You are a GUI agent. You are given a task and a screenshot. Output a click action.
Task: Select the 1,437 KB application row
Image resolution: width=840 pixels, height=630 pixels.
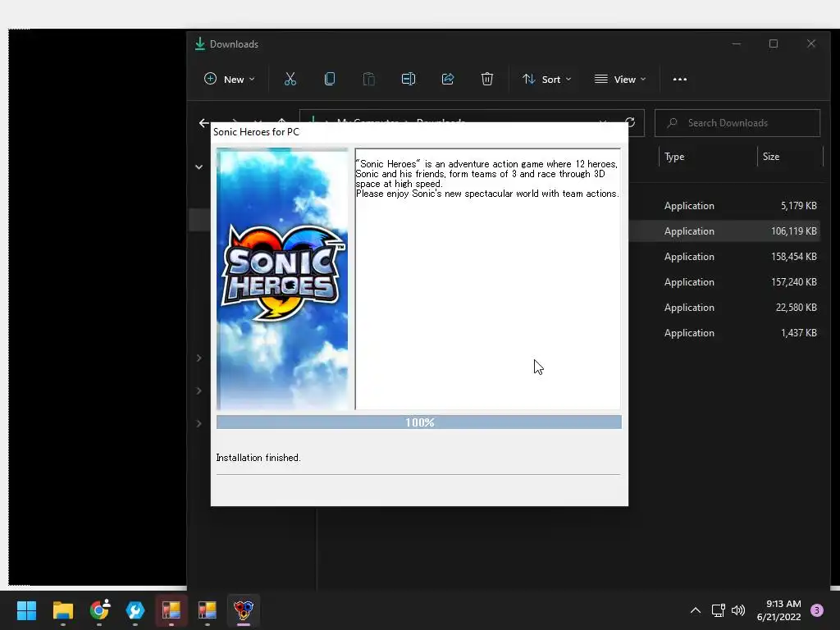(727, 333)
